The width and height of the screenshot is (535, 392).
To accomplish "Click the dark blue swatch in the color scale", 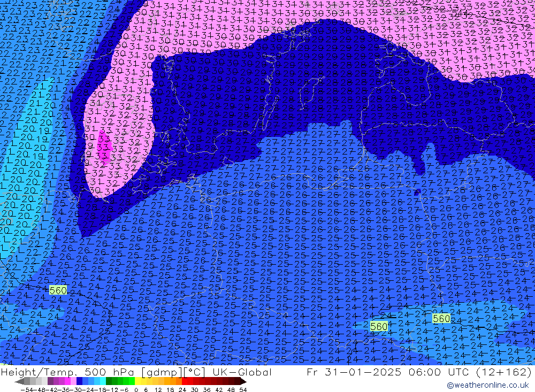I will point(79,381).
